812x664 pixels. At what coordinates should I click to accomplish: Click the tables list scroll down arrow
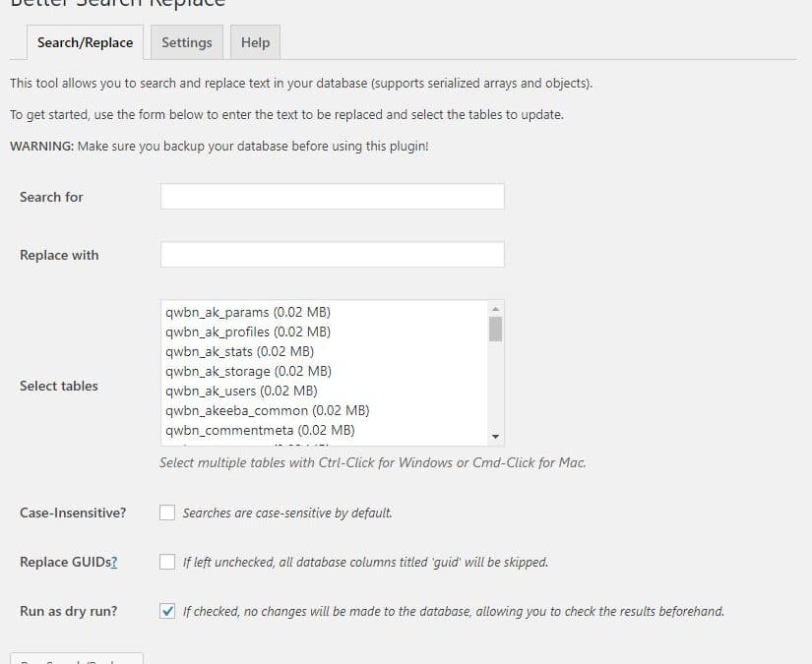click(495, 437)
